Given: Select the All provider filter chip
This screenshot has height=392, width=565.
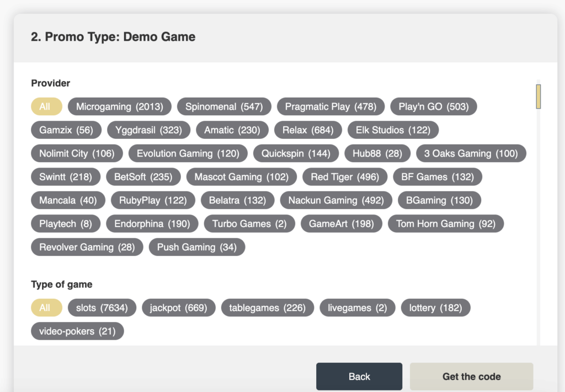Looking at the screenshot, I should coord(45,106).
